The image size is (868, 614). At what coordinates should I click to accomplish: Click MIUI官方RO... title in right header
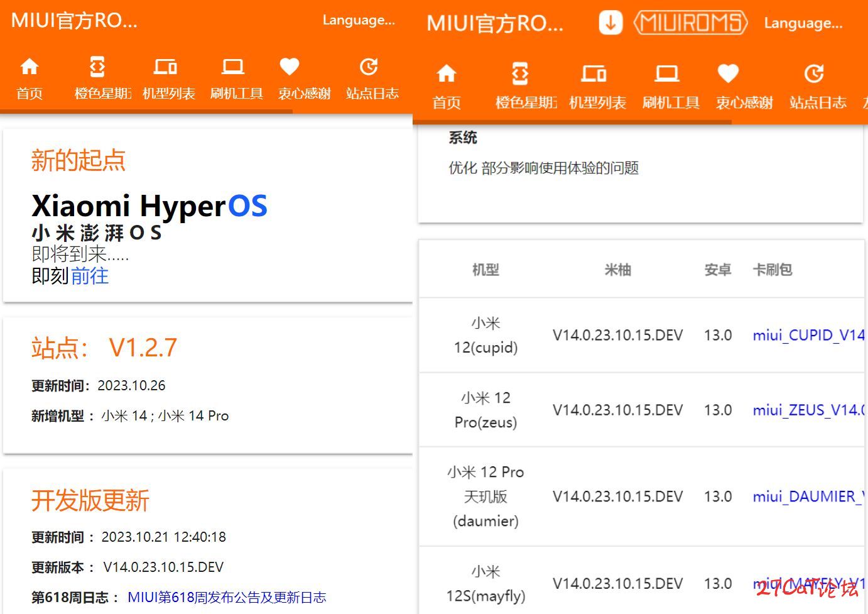point(495,24)
